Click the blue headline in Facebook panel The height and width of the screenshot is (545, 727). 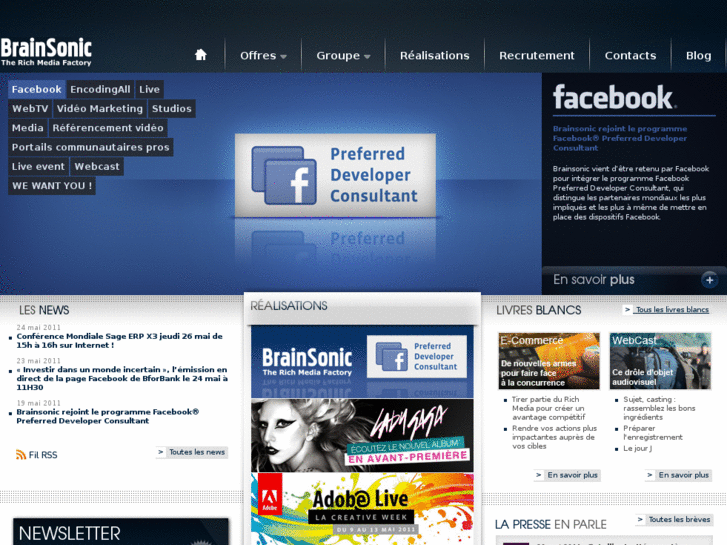(x=620, y=138)
